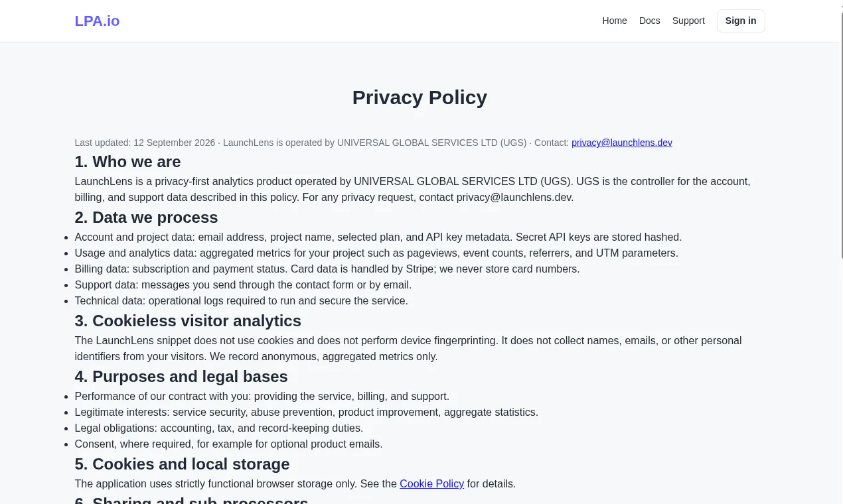Click the 'Legal obligations' bullet item
The image size is (843, 504).
point(219,428)
